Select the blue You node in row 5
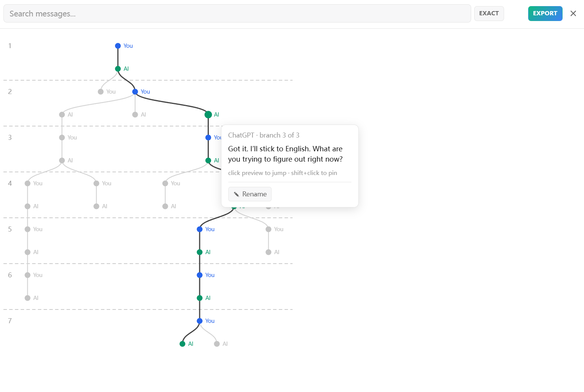584x392 pixels. pos(200,229)
